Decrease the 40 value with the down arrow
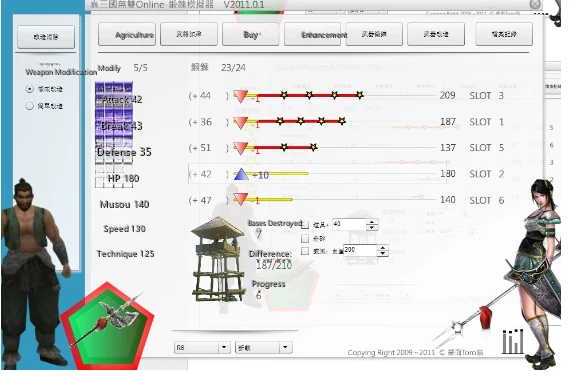Viewport: 576px width, 376px height. click(372, 228)
